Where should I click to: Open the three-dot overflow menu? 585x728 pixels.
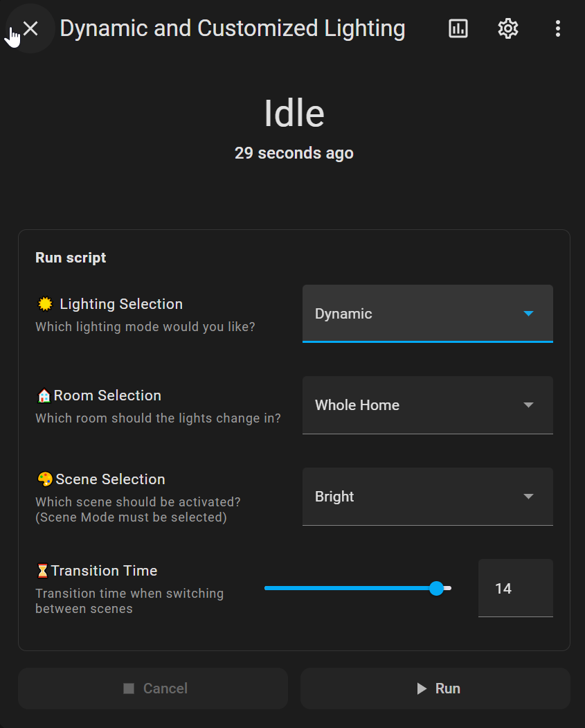point(558,28)
